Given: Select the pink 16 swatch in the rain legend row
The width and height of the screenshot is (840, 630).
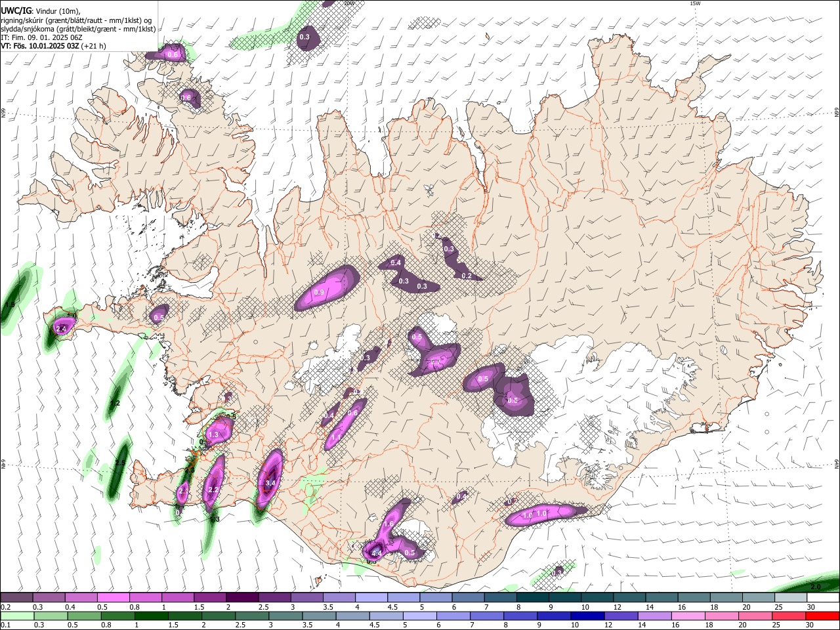Looking at the screenshot, I should 688,616.
